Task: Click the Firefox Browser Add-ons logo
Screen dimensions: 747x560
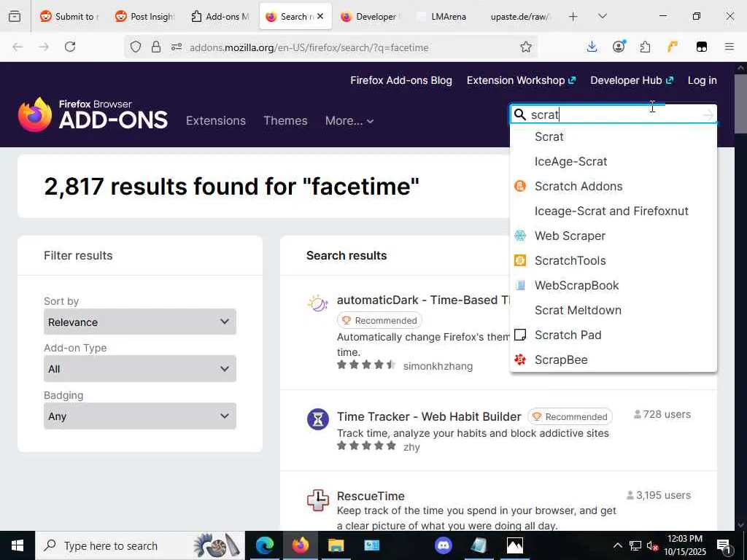Action: [93, 114]
